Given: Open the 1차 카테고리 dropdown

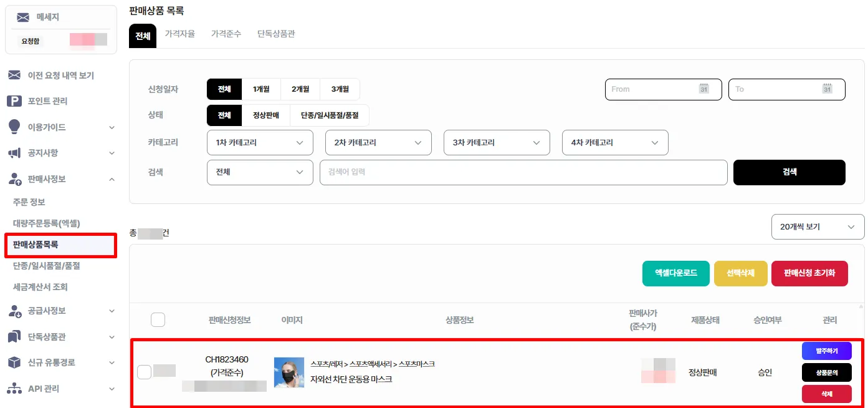Looking at the screenshot, I should [260, 142].
